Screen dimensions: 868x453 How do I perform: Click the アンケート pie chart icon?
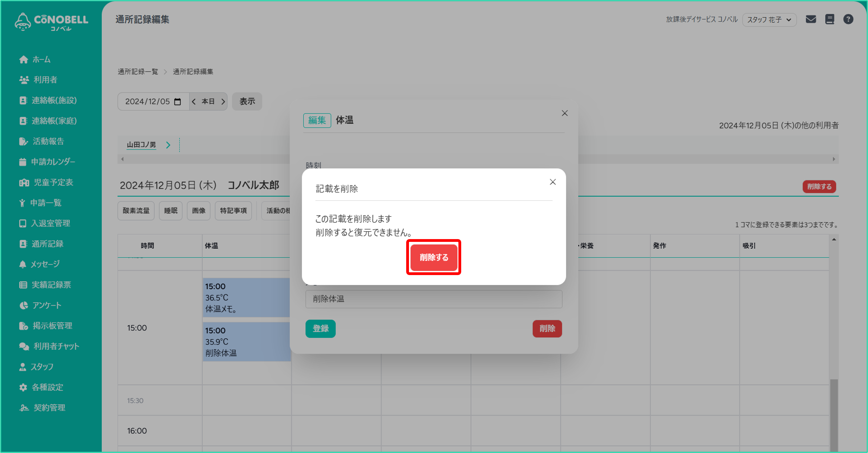[24, 305]
